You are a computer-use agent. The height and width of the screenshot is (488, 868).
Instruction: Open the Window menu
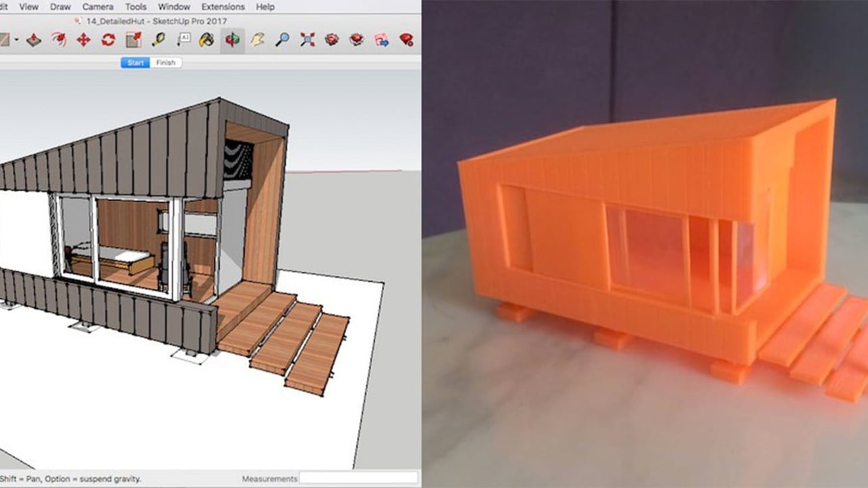point(174,7)
